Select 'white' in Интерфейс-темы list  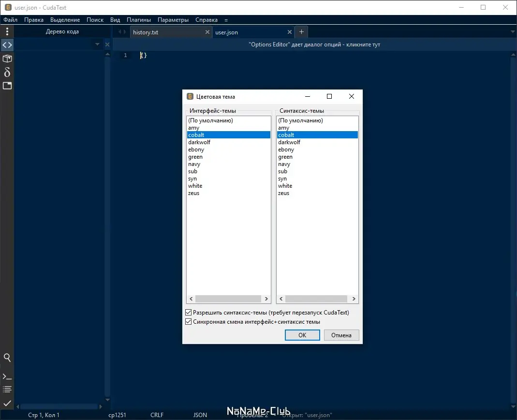[x=228, y=186]
